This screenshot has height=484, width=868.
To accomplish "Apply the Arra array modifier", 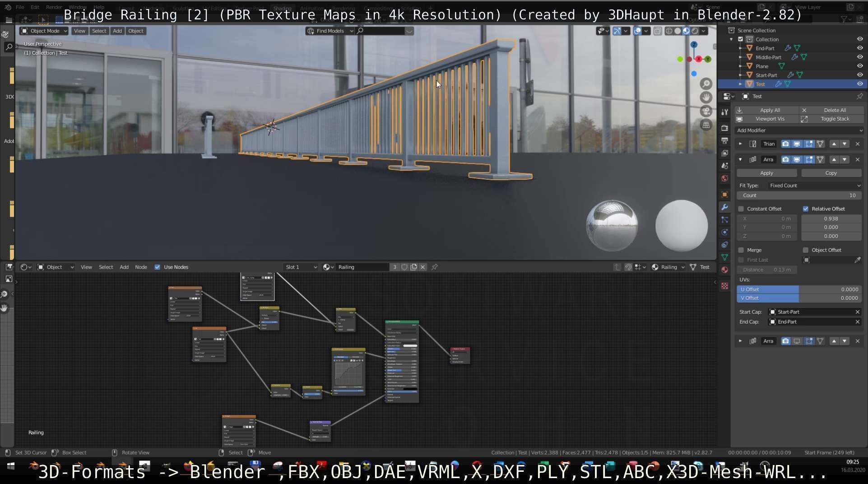I will pyautogui.click(x=766, y=173).
